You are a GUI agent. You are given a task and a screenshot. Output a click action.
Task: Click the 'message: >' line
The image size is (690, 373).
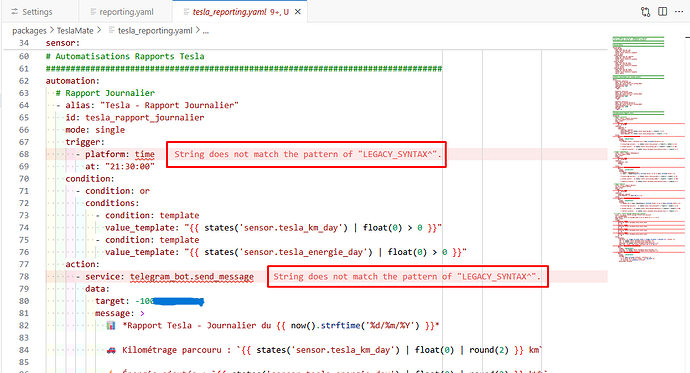pos(120,314)
